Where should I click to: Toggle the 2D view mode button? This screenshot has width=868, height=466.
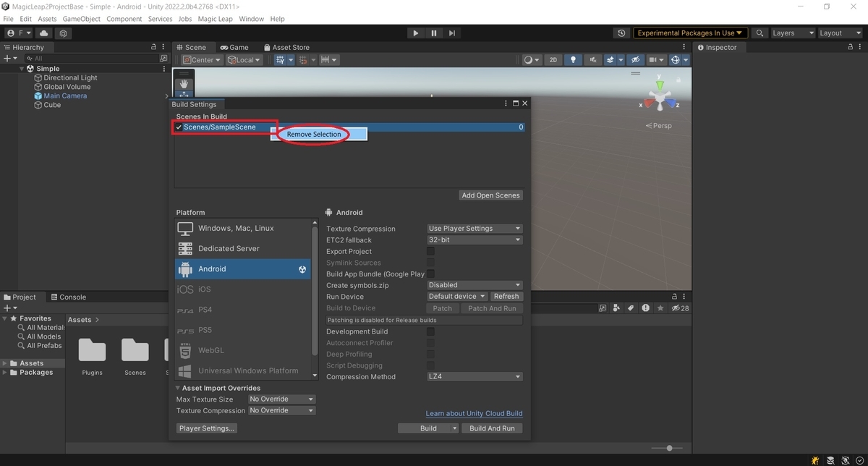click(x=553, y=60)
